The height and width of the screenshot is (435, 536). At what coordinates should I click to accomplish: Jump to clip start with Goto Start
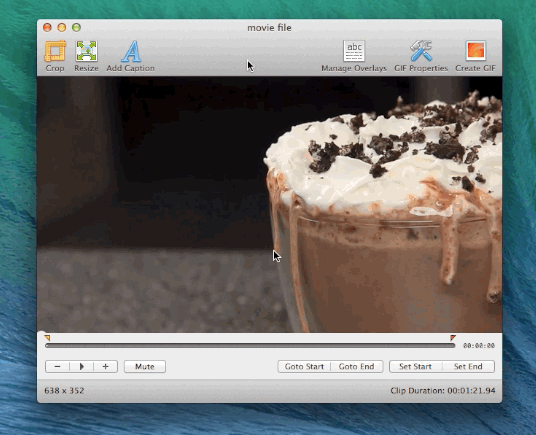point(304,366)
